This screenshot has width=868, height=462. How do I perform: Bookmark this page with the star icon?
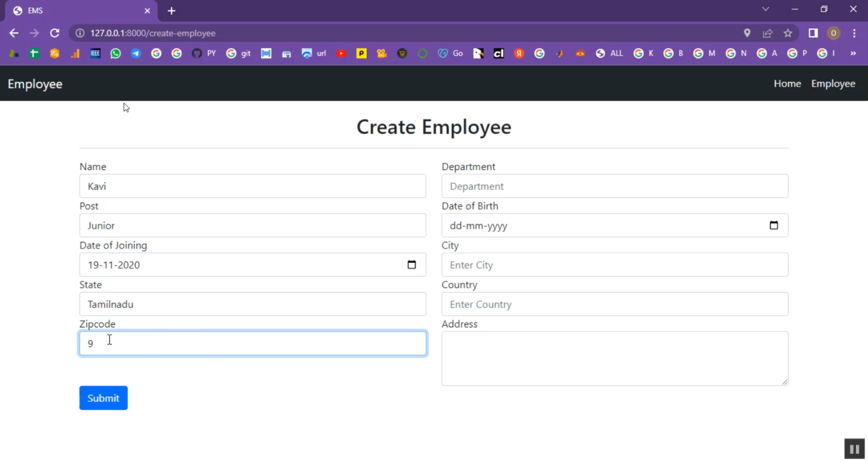click(x=788, y=34)
